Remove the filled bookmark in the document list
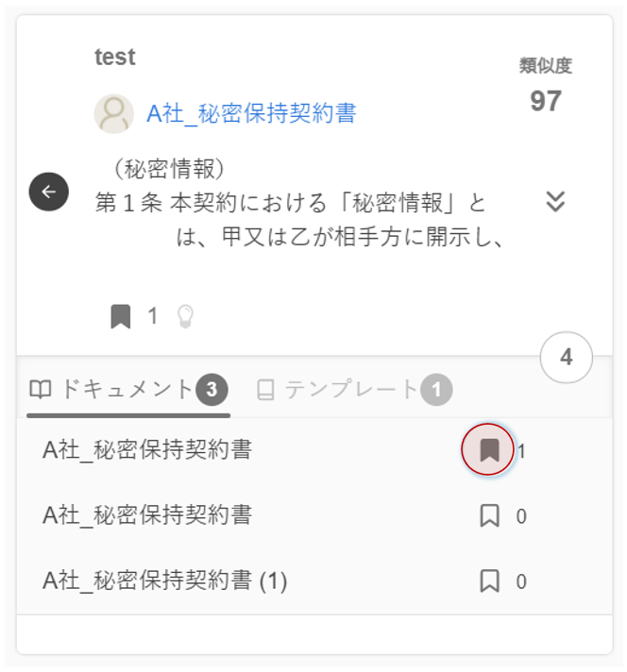 coord(488,450)
